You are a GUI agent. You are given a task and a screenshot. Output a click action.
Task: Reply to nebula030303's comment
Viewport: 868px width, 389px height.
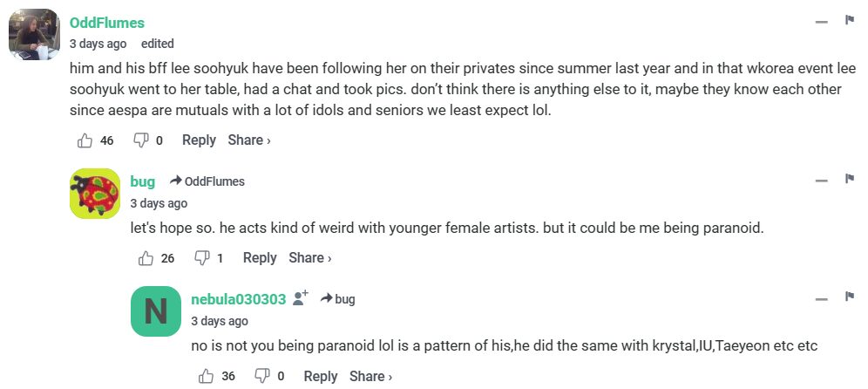tap(320, 377)
